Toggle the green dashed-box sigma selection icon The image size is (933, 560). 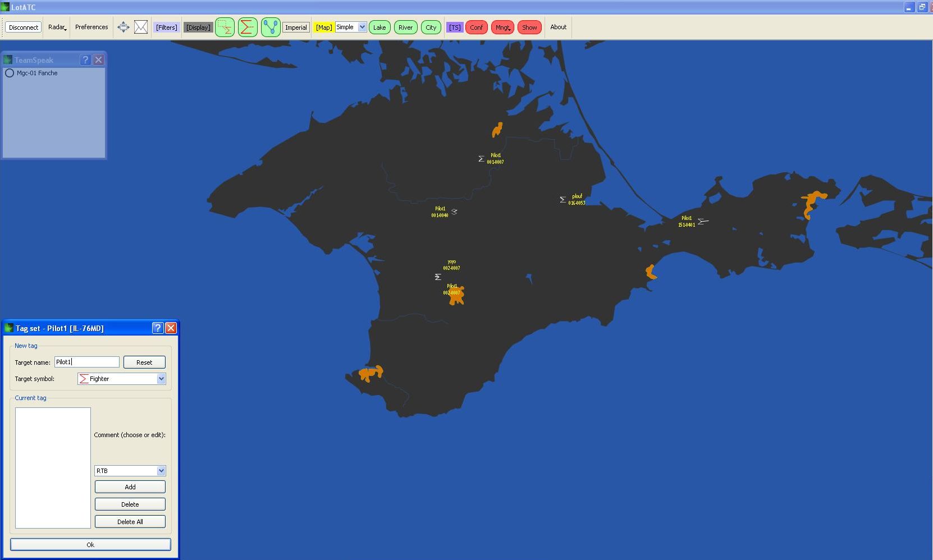point(225,27)
